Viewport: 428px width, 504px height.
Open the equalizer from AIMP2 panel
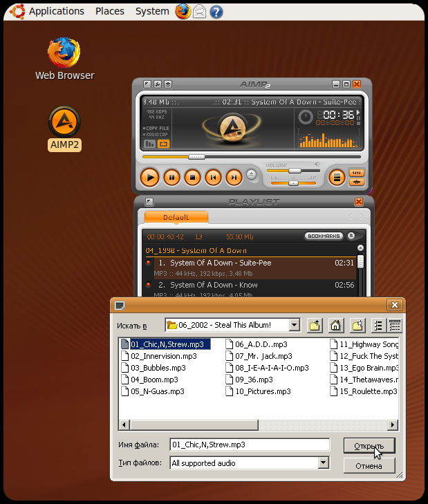coord(356,173)
